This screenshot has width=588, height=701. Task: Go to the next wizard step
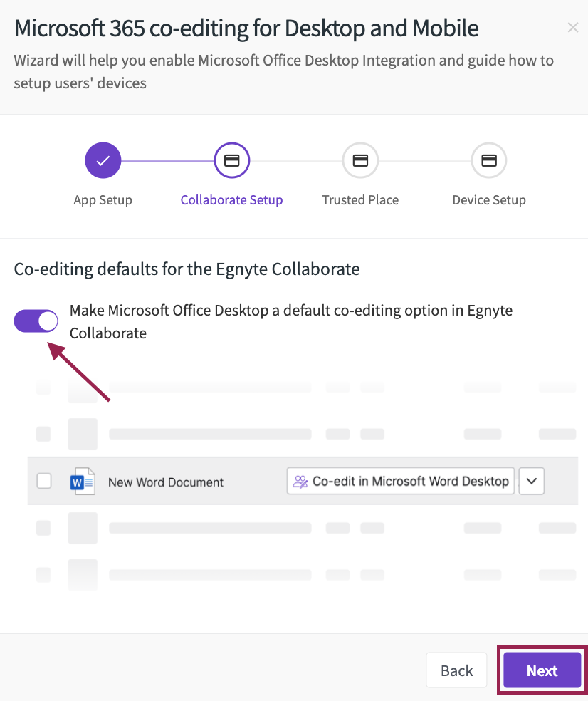tap(542, 670)
